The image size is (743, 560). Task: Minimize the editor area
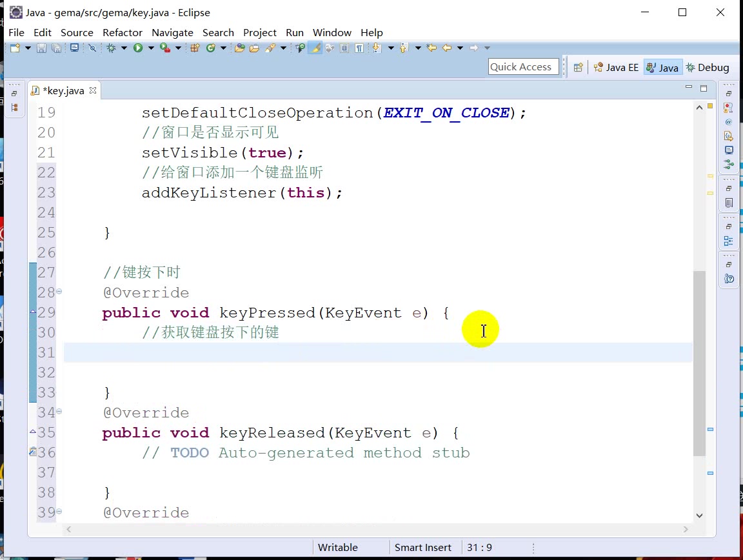coord(689,88)
